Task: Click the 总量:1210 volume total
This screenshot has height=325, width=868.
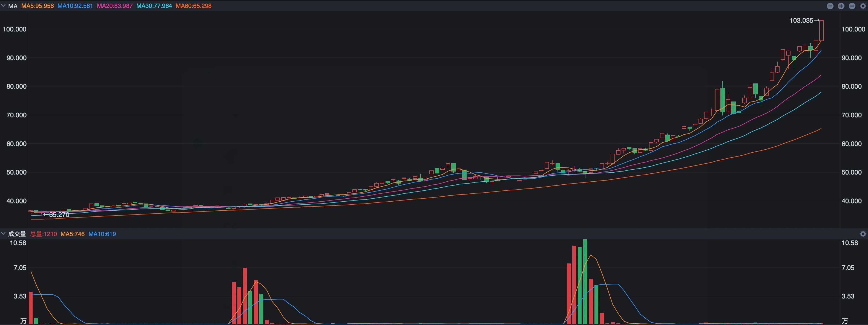Action: click(x=44, y=234)
